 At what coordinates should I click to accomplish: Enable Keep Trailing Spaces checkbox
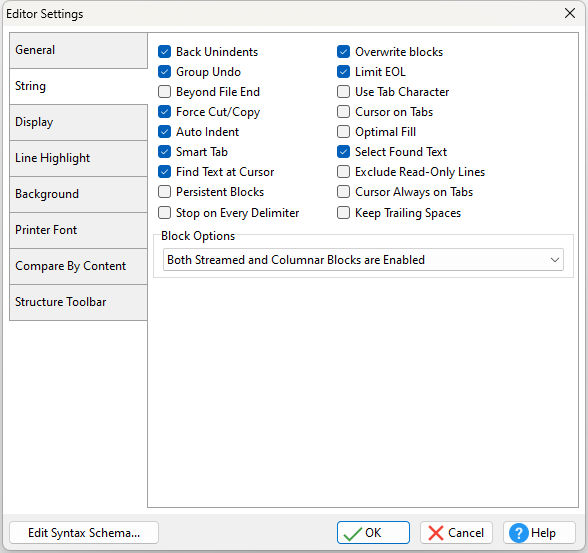[344, 213]
